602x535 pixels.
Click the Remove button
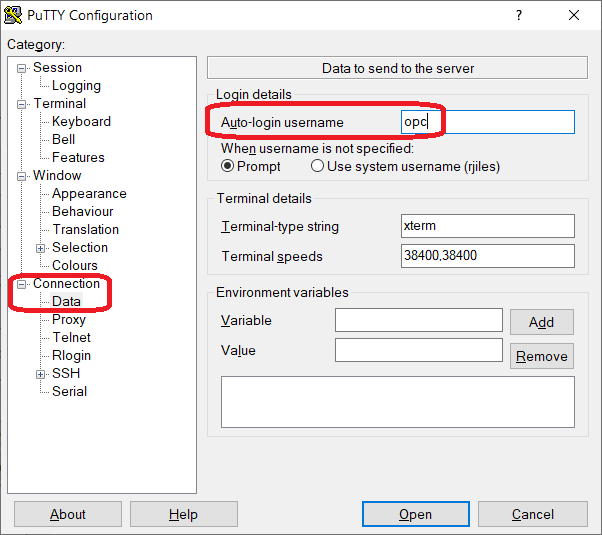(x=542, y=356)
